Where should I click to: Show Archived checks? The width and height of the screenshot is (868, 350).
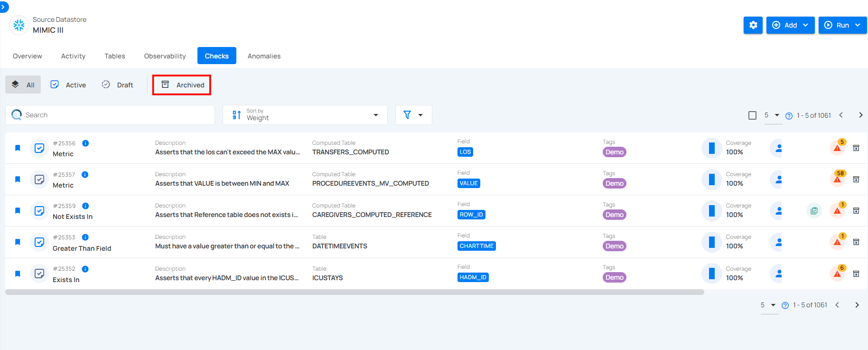point(182,85)
